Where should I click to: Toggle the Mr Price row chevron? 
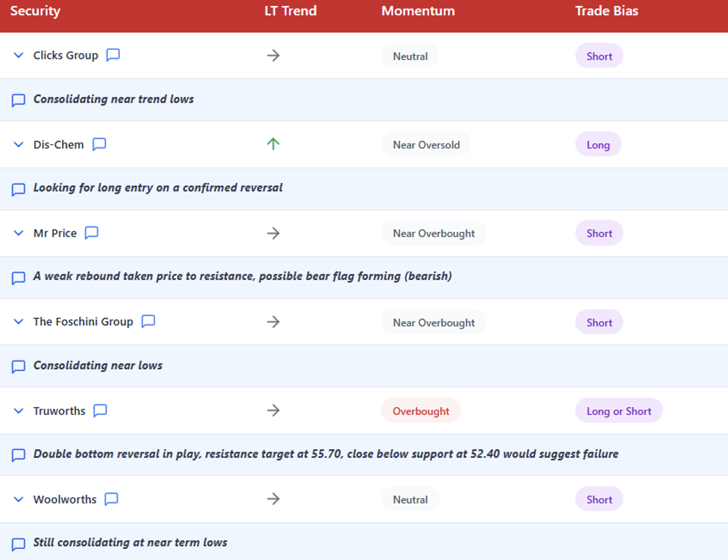tap(18, 233)
